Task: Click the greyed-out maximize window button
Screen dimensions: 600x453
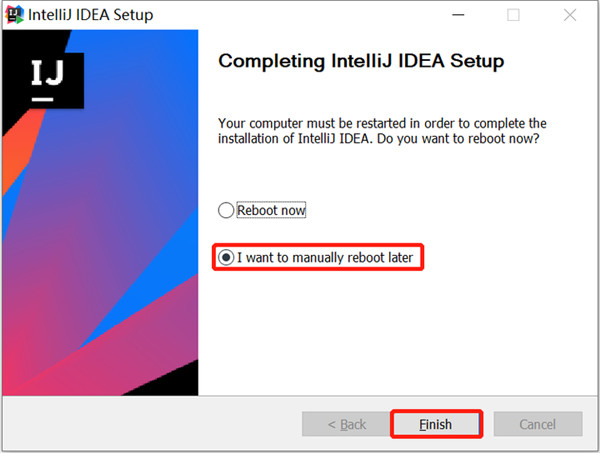Action: pyautogui.click(x=513, y=15)
